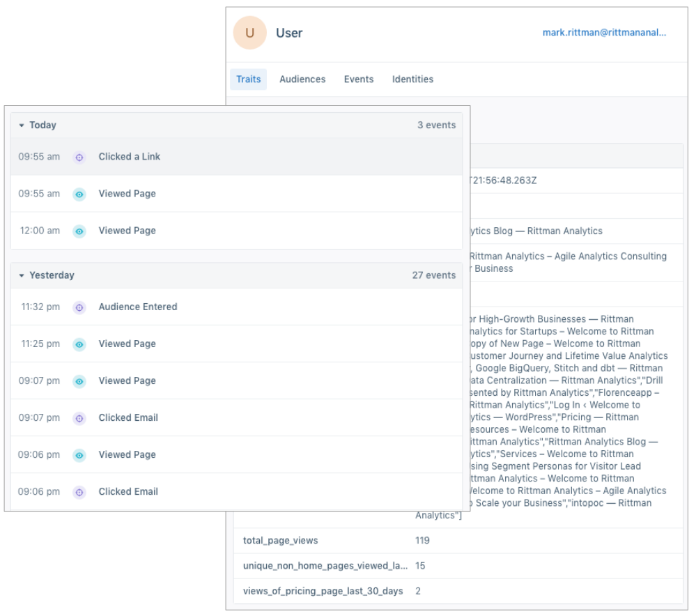696x616 pixels.
Task: Click the eye icon for 11:25 pm Viewed Page
Action: pyautogui.click(x=79, y=344)
